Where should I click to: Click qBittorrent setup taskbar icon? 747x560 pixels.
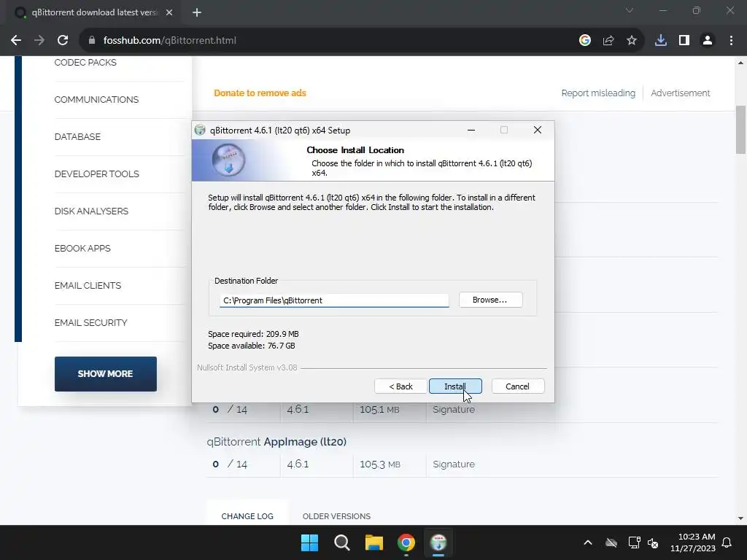click(x=438, y=542)
